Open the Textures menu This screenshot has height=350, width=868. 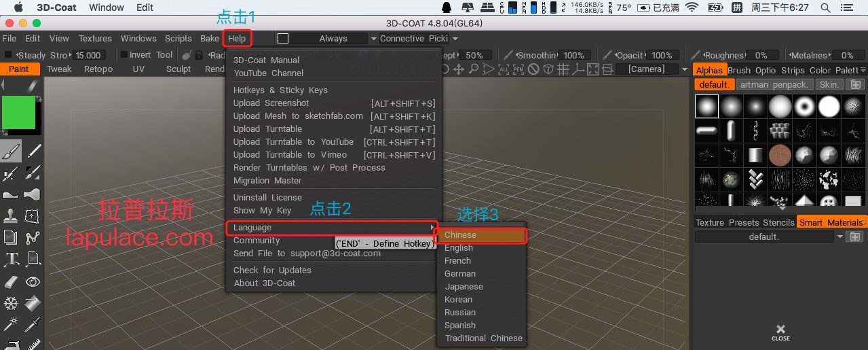95,39
